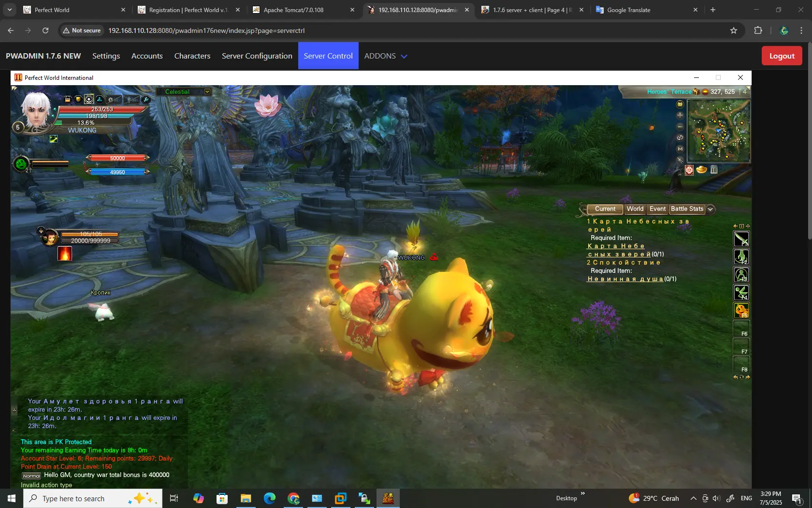812x508 pixels.
Task: Use the yellow tiger mount in slot F5
Action: pyautogui.click(x=741, y=310)
